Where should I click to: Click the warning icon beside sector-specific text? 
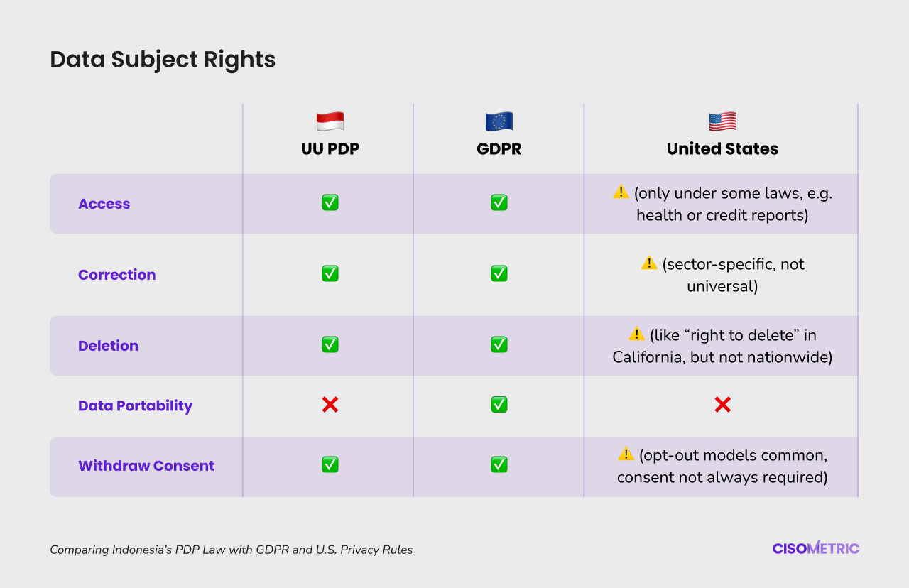tap(649, 263)
